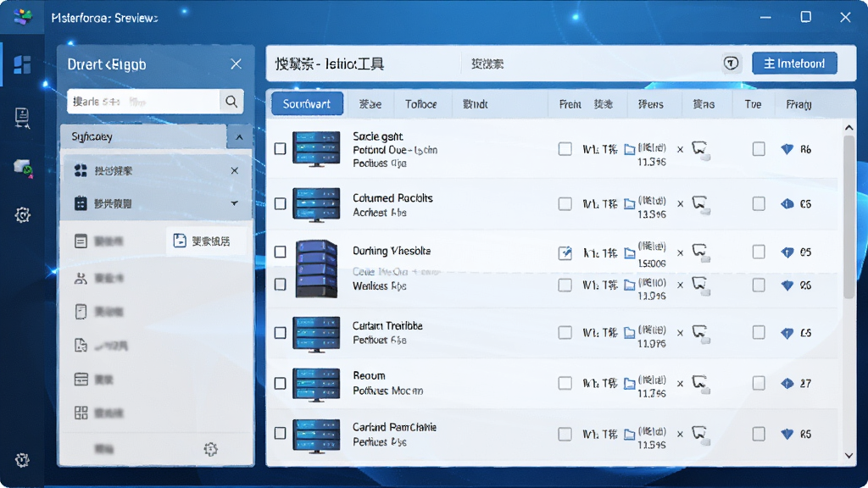The height and width of the screenshot is (488, 868).
Task: Click the Durhing Vhesolte server rack thumbnail
Action: (x=316, y=269)
